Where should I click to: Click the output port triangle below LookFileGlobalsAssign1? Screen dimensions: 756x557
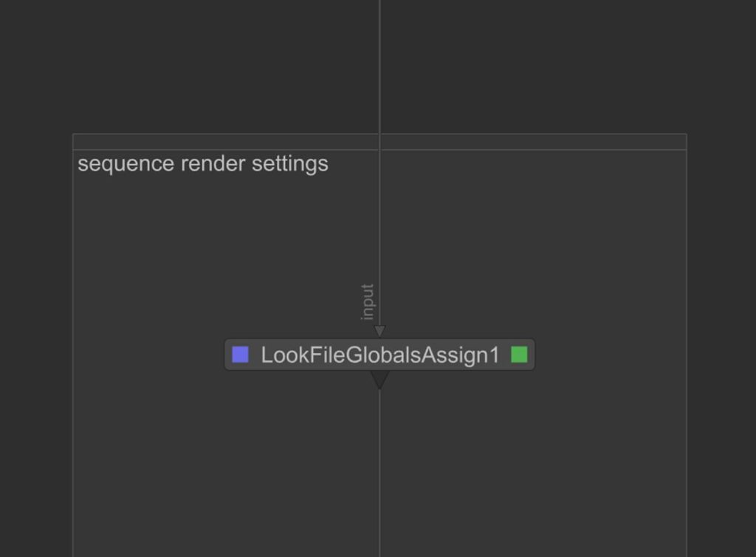(x=379, y=379)
